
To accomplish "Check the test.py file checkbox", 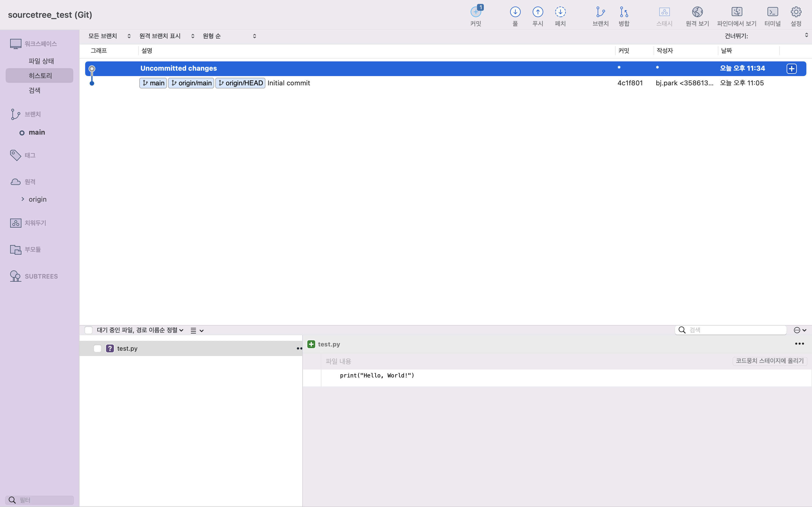I will (x=98, y=348).
